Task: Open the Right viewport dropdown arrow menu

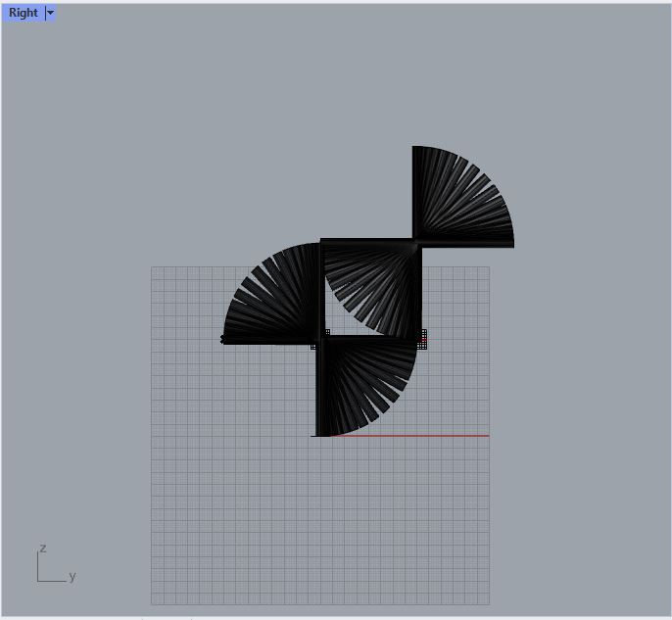Action: tap(50, 13)
